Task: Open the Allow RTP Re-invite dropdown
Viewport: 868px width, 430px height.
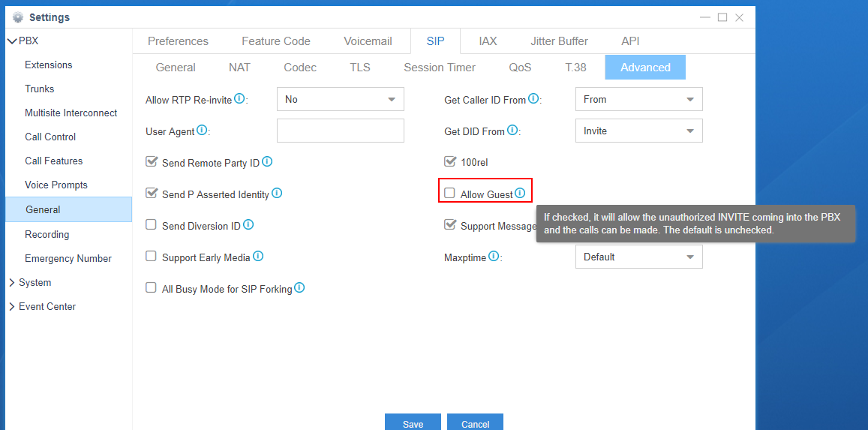Action: [341, 100]
